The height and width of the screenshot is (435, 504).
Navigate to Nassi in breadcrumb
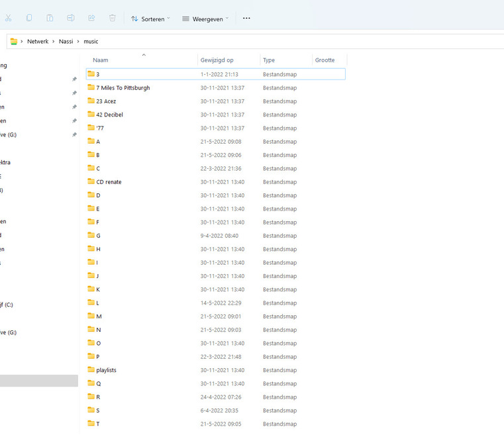point(66,42)
